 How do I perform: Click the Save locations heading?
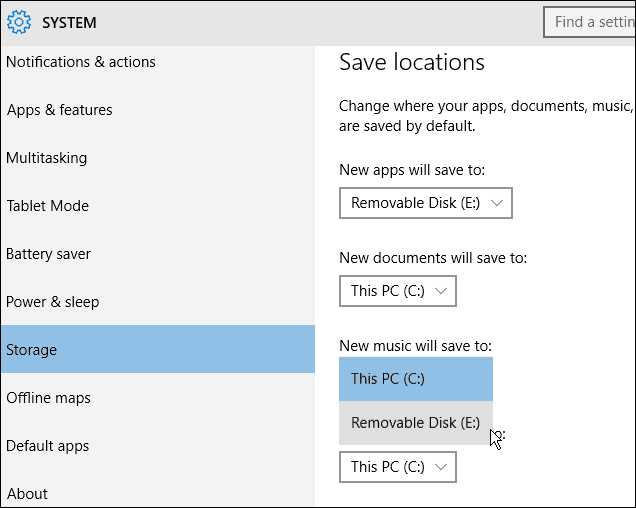(x=412, y=62)
